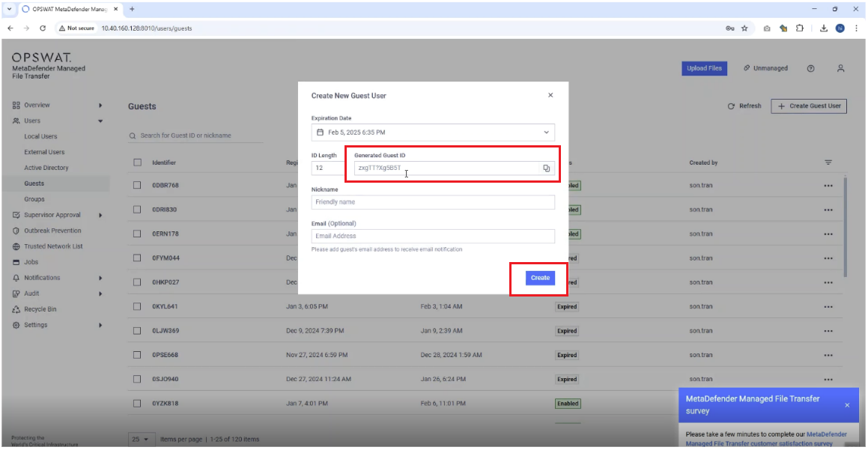Open actions menu for 0FYM044 row

pyautogui.click(x=828, y=258)
